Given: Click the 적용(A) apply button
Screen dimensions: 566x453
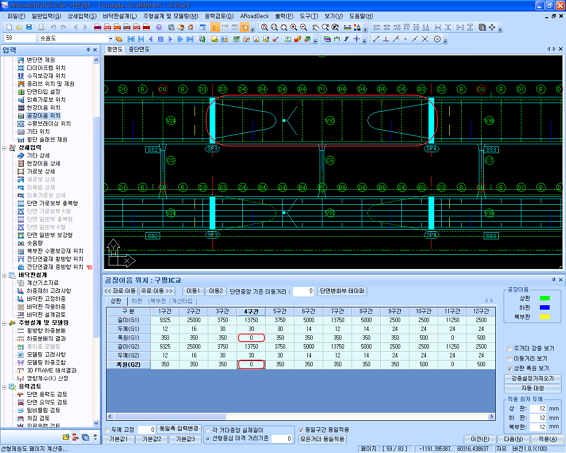Looking at the screenshot, I should tap(547, 439).
